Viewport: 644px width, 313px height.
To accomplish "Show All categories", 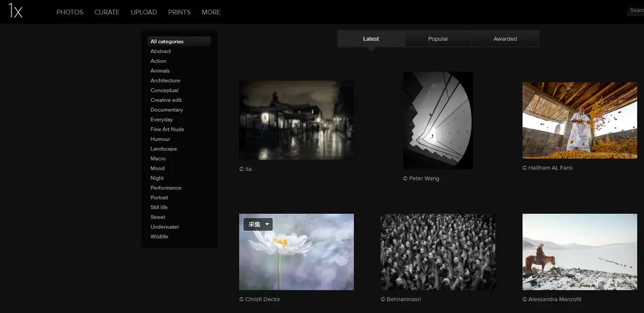I will click(167, 42).
